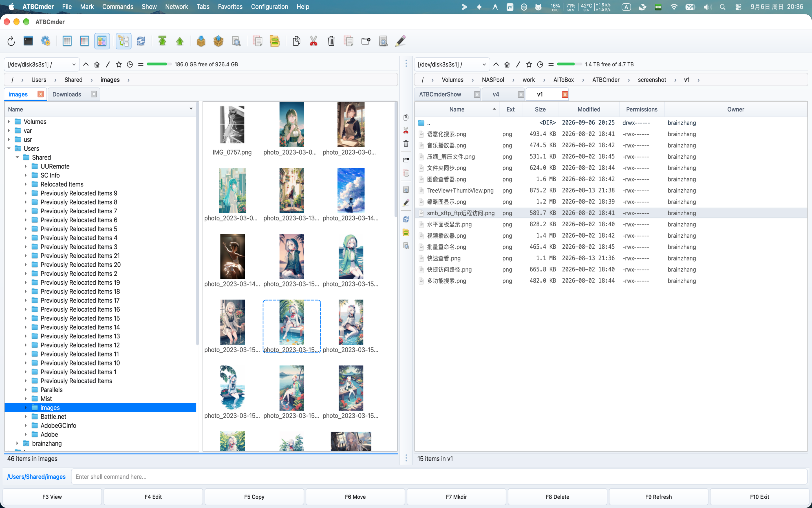Click the F7 Mkdir button
The width and height of the screenshot is (812, 508).
click(456, 497)
